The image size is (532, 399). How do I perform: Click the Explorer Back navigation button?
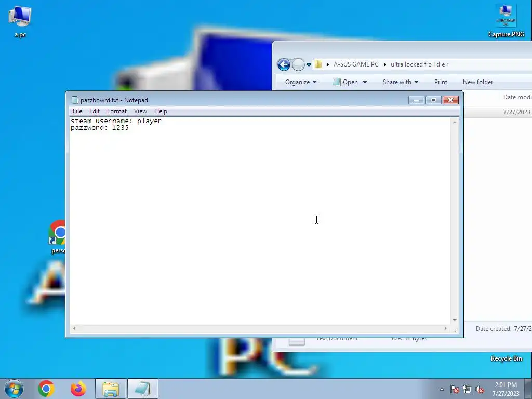click(x=284, y=64)
